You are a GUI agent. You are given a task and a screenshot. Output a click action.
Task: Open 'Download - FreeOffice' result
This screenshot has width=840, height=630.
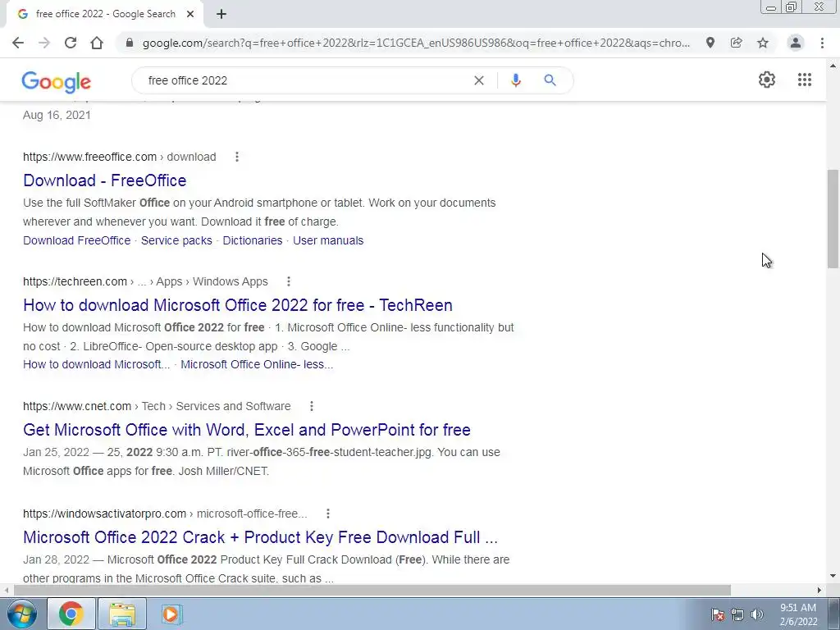[x=104, y=180]
